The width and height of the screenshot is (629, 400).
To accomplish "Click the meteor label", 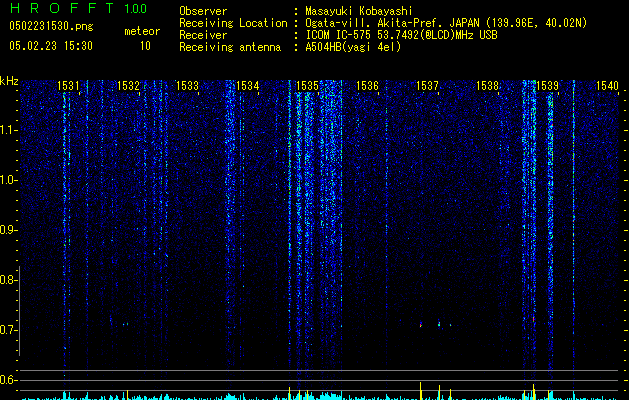I will point(142,31).
